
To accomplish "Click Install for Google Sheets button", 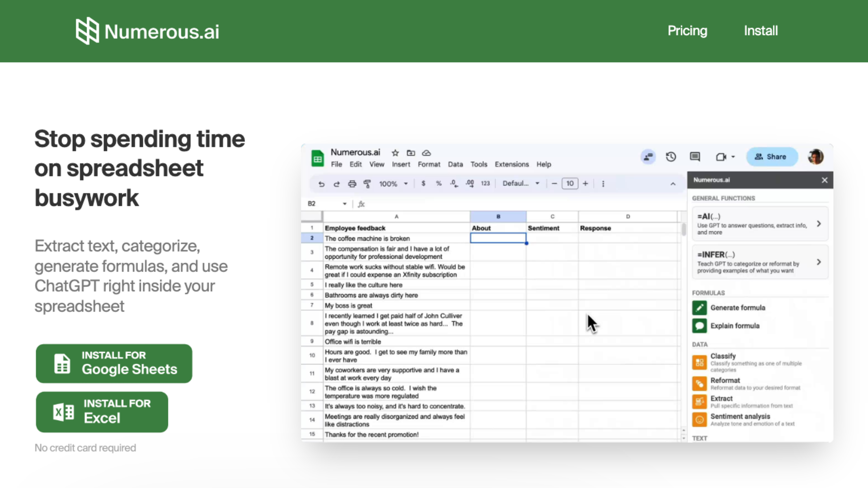I will pyautogui.click(x=114, y=363).
